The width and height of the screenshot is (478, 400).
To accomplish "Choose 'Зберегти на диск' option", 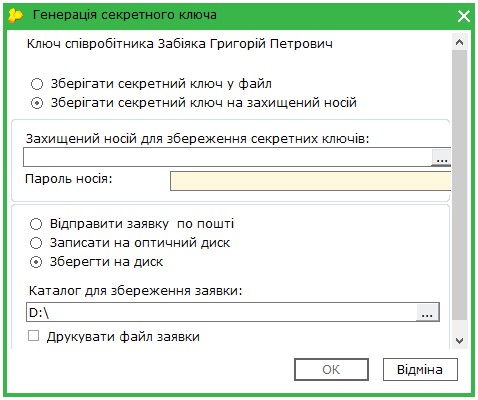I will click(36, 262).
